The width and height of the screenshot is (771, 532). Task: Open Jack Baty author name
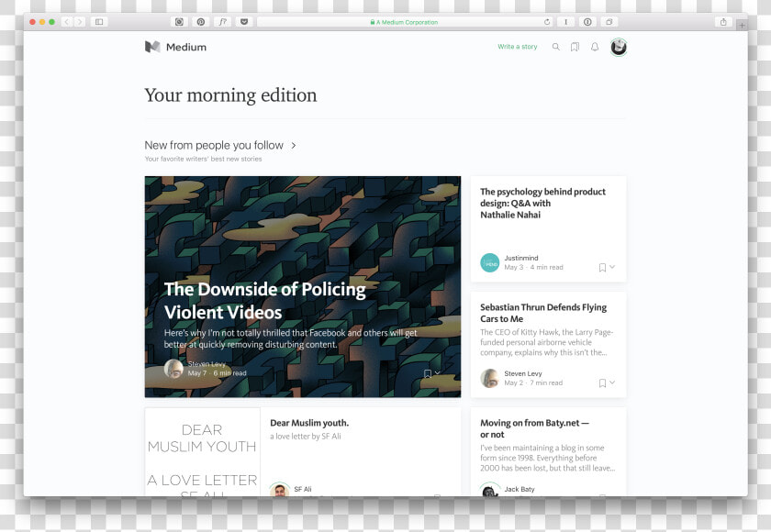520,489
